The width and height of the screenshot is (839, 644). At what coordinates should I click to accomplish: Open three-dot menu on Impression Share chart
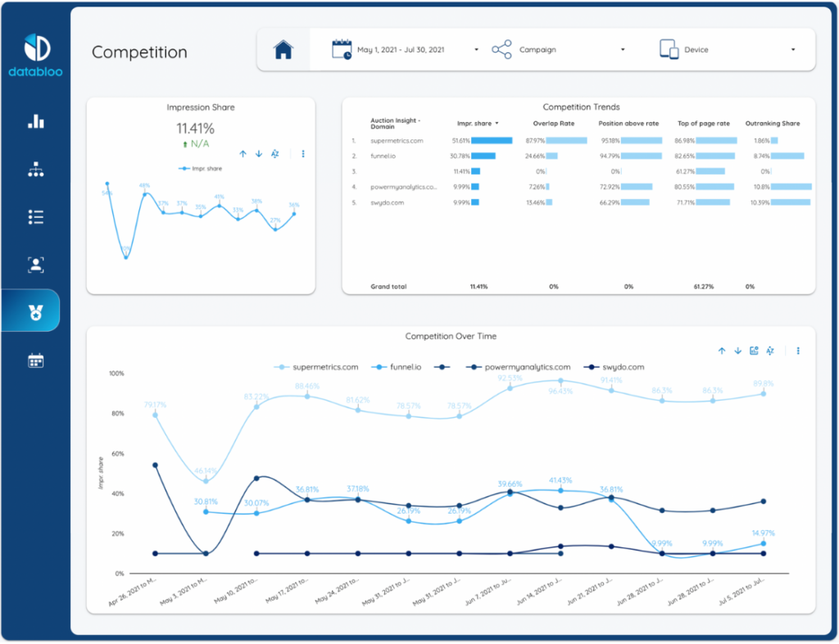click(x=303, y=153)
